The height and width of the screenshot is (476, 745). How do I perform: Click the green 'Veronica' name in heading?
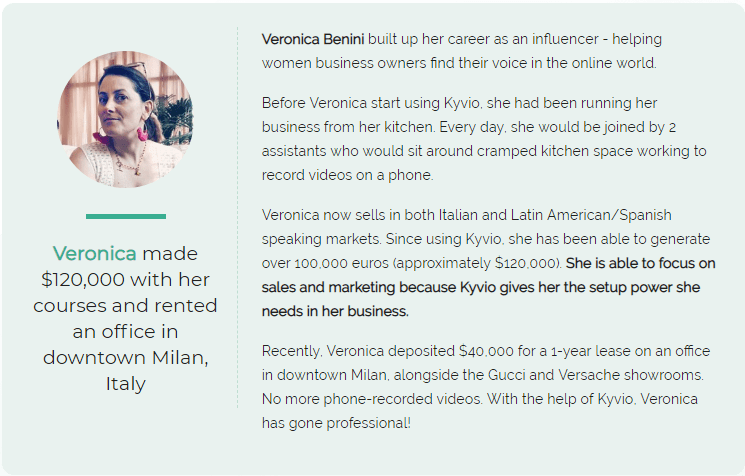pos(95,254)
